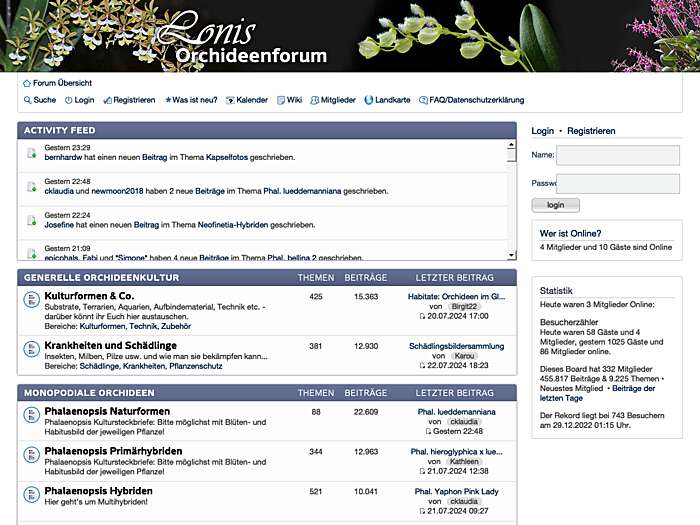700x525 pixels.
Task: Click the login button in sidebar
Action: pos(555,205)
